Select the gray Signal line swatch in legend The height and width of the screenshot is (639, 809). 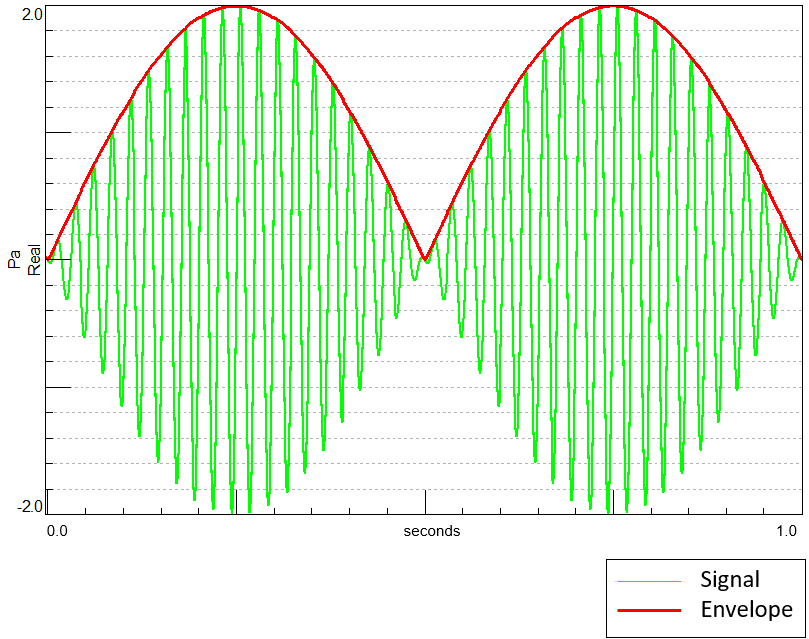[649, 581]
